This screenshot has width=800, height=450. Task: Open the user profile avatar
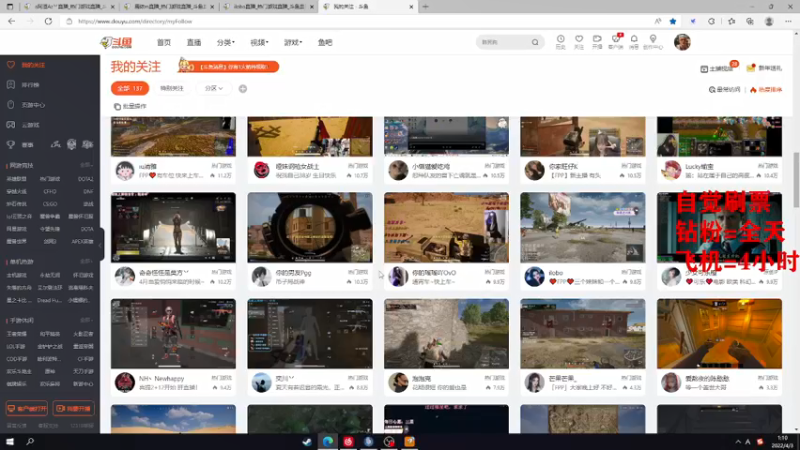point(682,42)
